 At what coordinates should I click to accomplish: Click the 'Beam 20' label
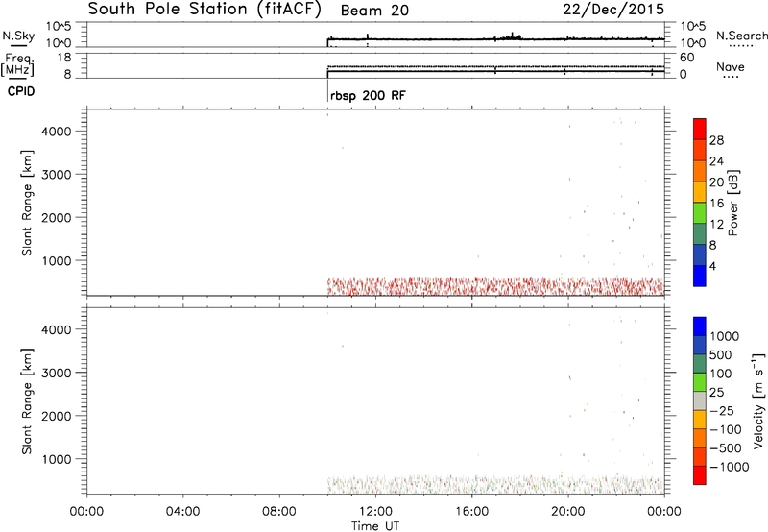[x=374, y=11]
